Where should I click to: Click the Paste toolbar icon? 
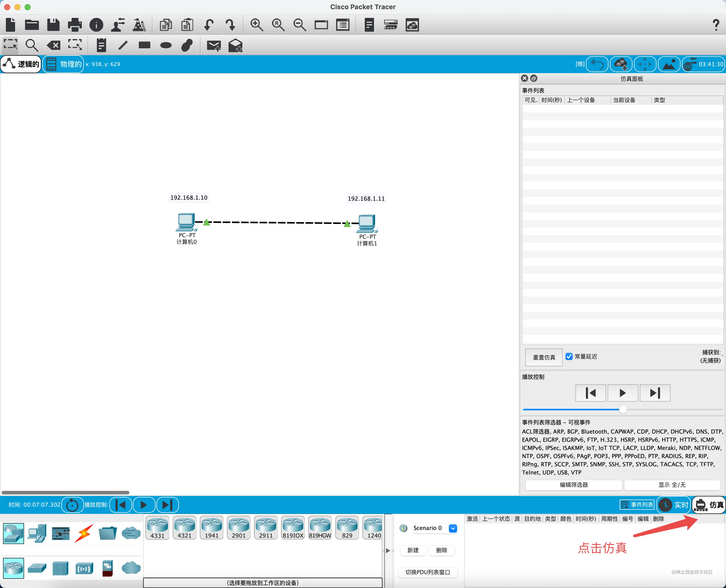[x=187, y=25]
